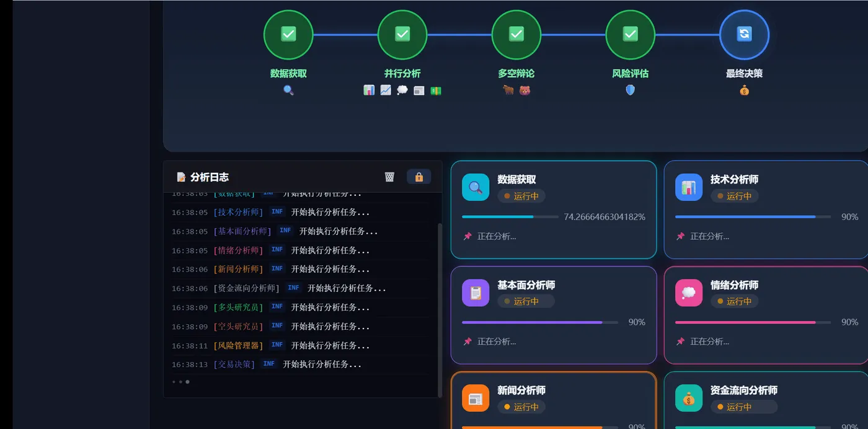Screen dimensions: 868x429
Task: Select the 风险评估 step checkmark circle
Action: 631,35
